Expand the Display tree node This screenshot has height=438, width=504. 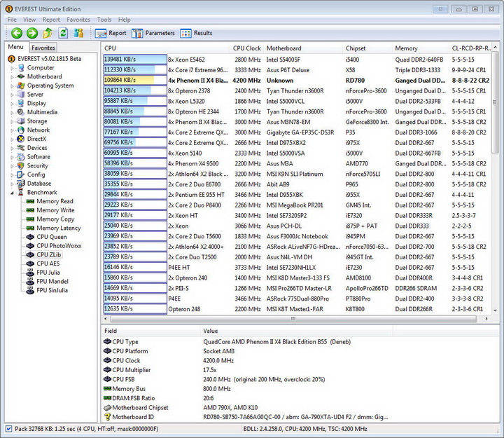(12, 104)
